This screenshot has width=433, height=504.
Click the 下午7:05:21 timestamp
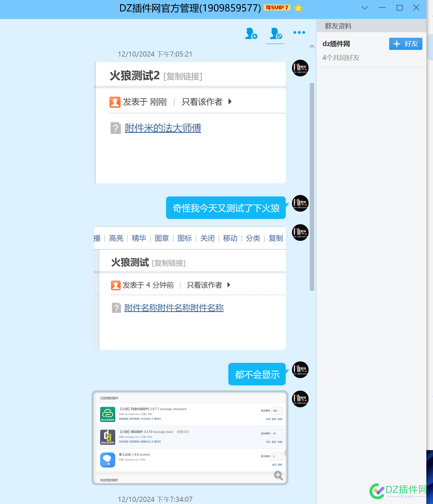pos(155,54)
